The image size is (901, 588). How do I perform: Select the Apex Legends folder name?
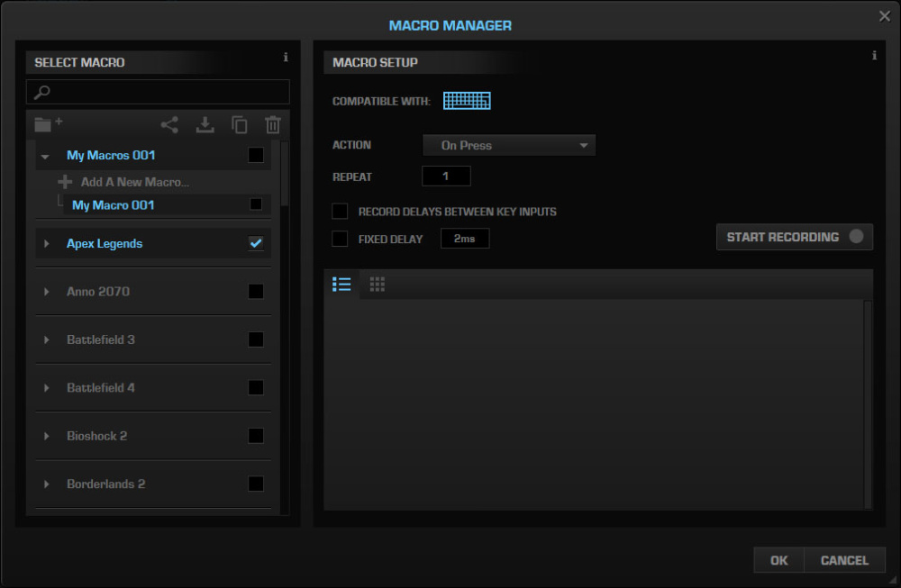point(104,243)
